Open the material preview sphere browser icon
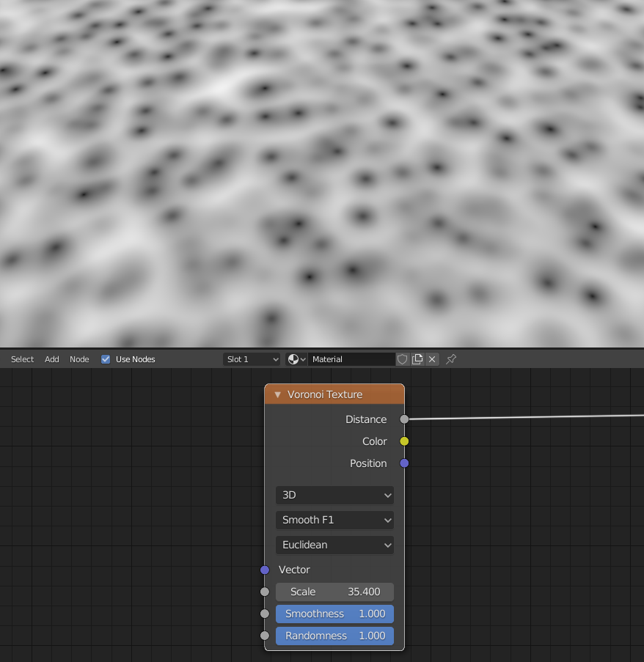Screen dimensions: 644x662 tap(295, 359)
